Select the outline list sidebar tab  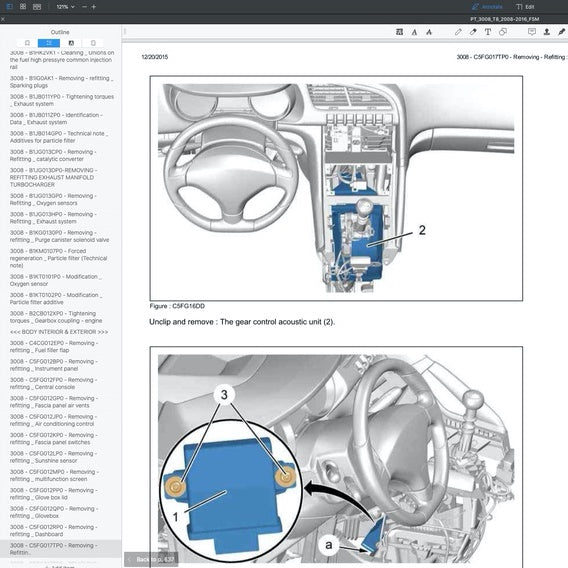pyautogui.click(x=49, y=43)
